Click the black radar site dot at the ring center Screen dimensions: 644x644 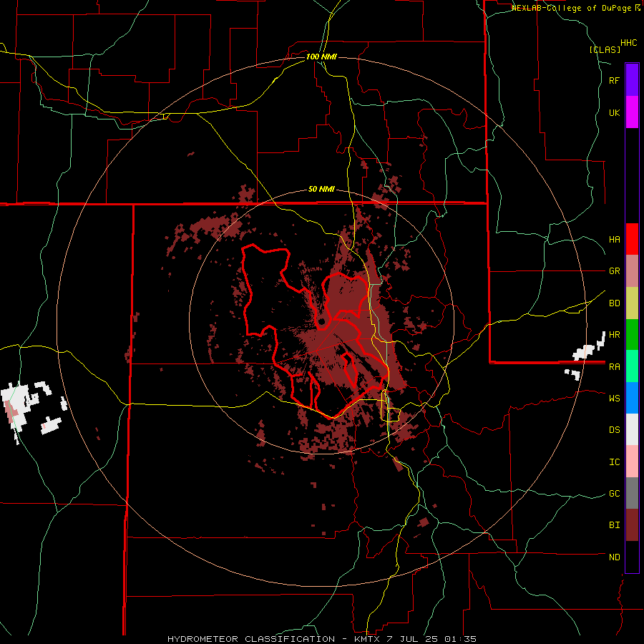point(321,321)
